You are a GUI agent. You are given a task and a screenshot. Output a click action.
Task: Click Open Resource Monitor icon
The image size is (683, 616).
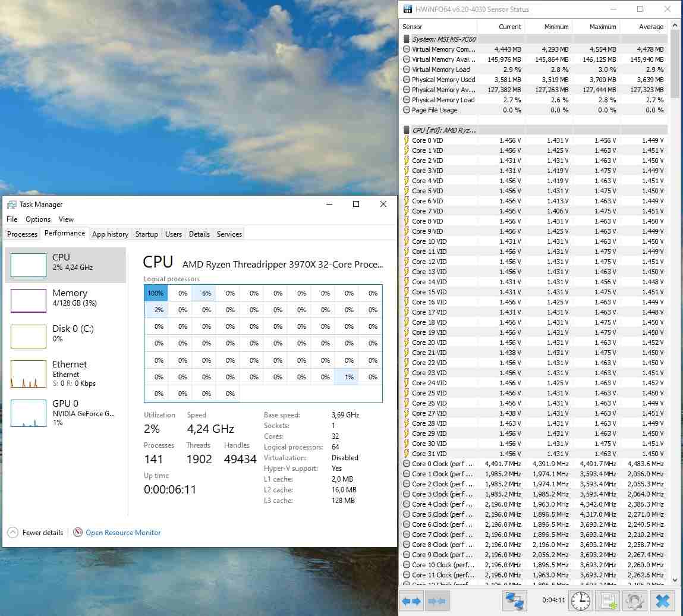(x=78, y=532)
